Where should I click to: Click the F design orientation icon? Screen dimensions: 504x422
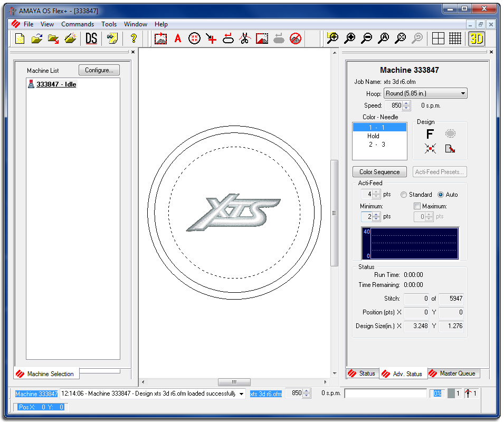tap(430, 133)
